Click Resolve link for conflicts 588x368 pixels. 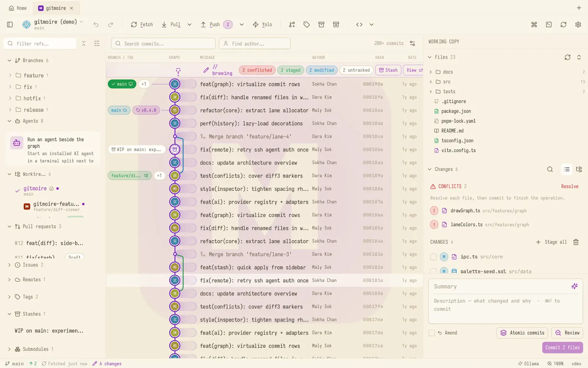pos(570,186)
